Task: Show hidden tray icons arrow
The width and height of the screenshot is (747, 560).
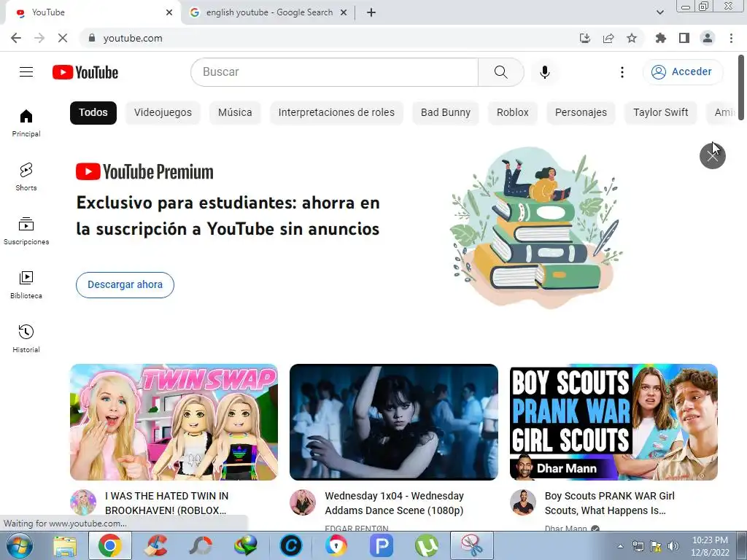Action: [x=620, y=546]
